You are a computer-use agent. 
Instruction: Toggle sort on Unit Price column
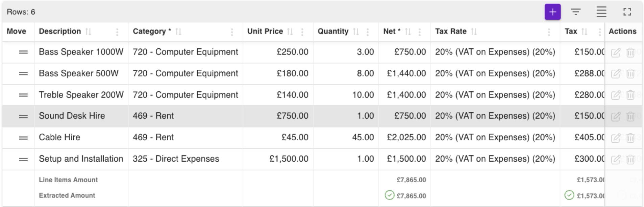pos(290,31)
